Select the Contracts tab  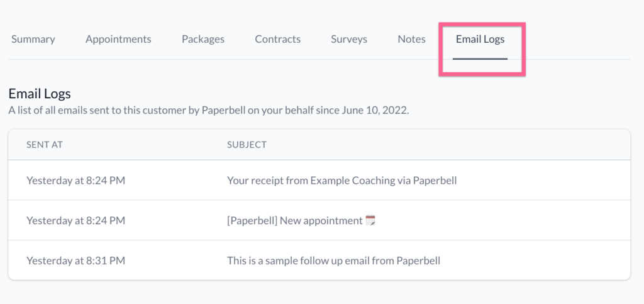(277, 40)
